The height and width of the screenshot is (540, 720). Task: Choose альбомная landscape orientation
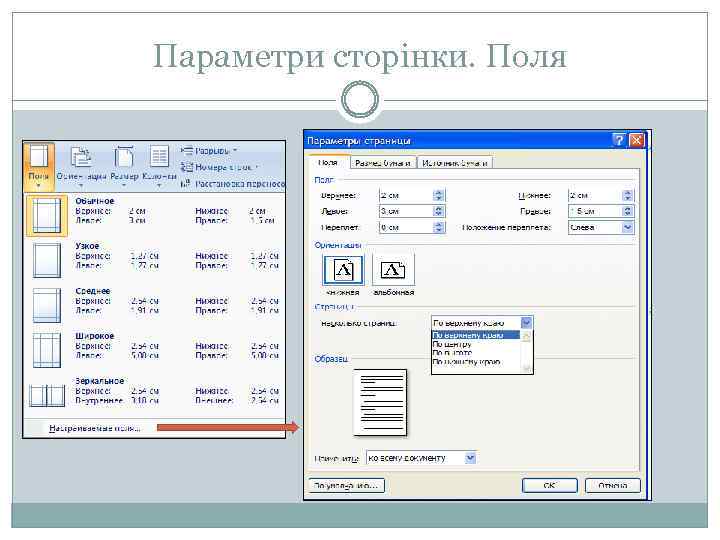coord(393,270)
